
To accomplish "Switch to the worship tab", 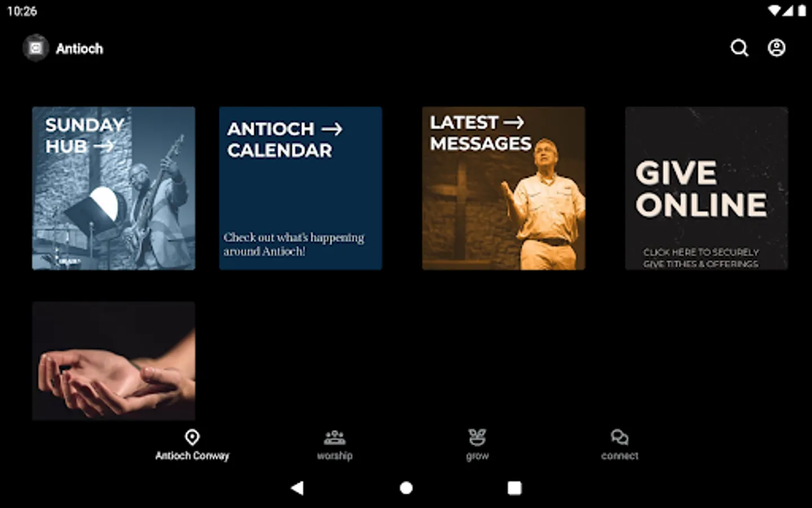I will click(335, 445).
